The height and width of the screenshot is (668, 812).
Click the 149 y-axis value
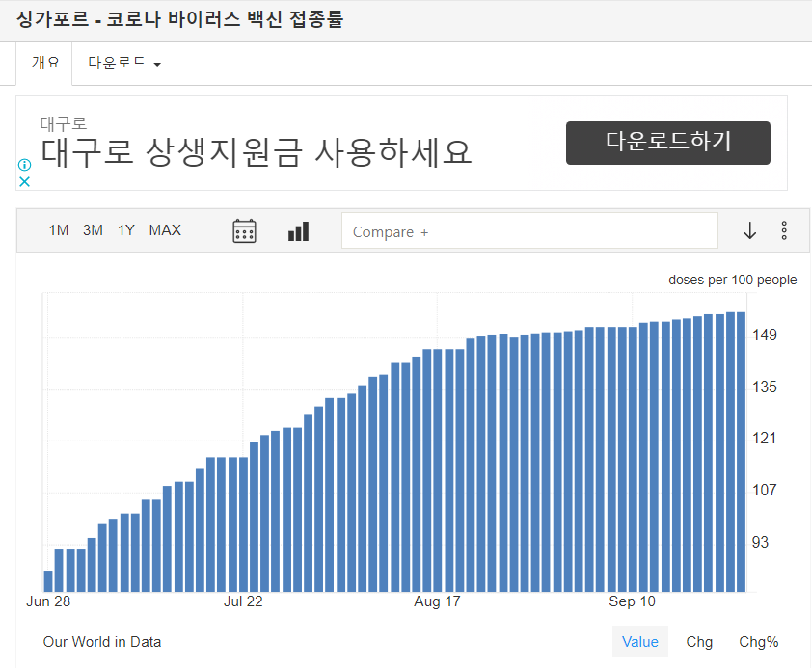765,334
